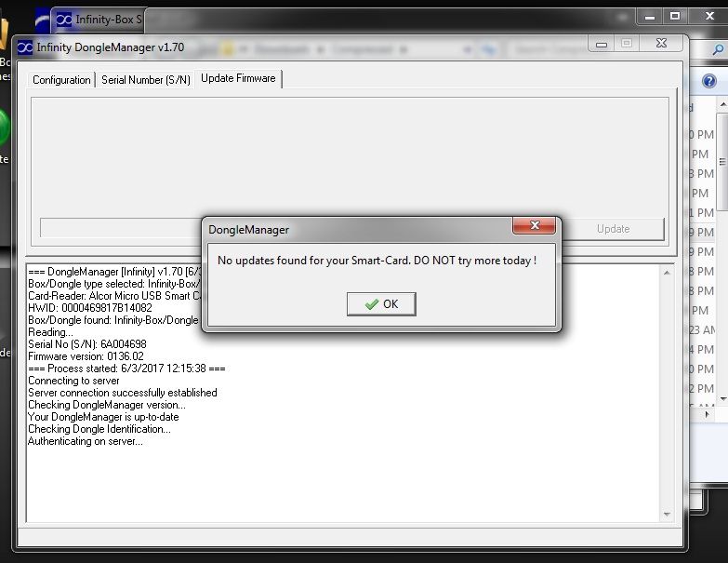
Task: Select the Update Firmware tab
Action: (238, 79)
